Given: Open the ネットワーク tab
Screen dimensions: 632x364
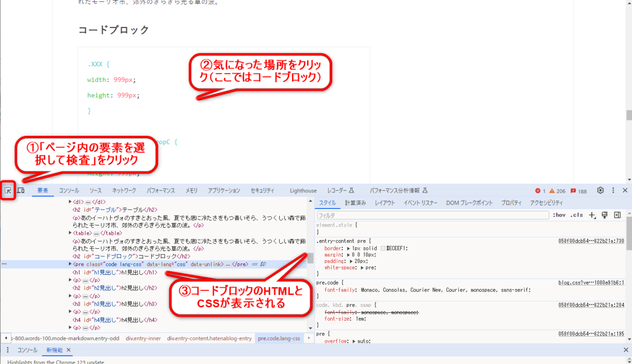Looking at the screenshot, I should click(124, 191).
